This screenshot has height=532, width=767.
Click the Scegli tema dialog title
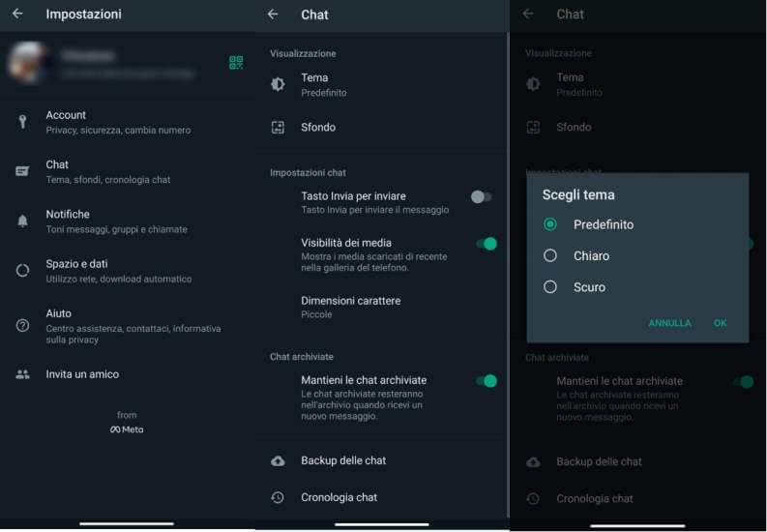click(x=578, y=195)
